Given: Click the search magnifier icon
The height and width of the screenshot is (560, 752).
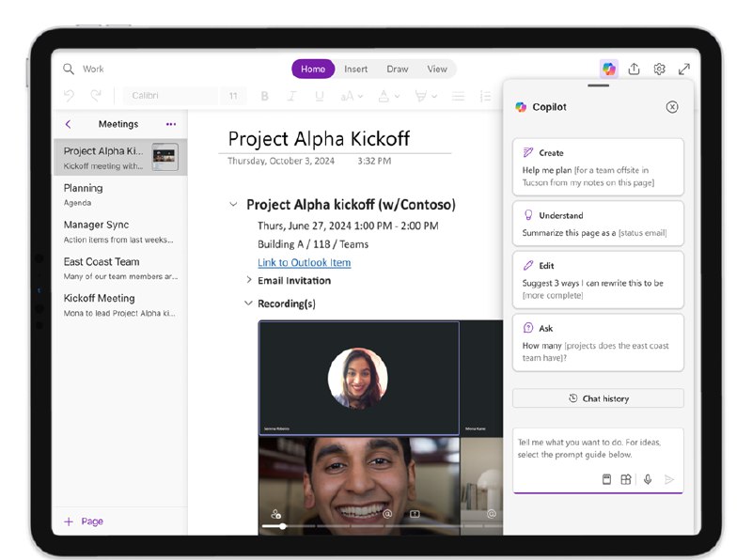Looking at the screenshot, I should coord(69,69).
